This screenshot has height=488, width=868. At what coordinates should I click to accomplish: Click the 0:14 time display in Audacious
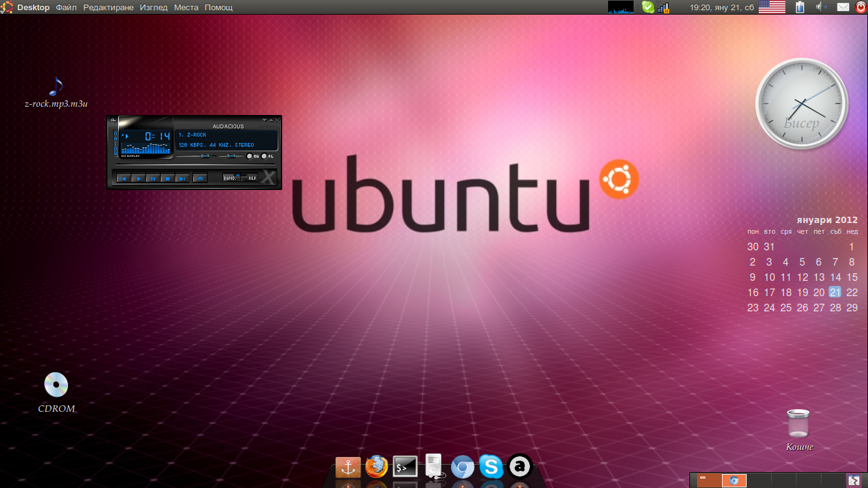[157, 136]
